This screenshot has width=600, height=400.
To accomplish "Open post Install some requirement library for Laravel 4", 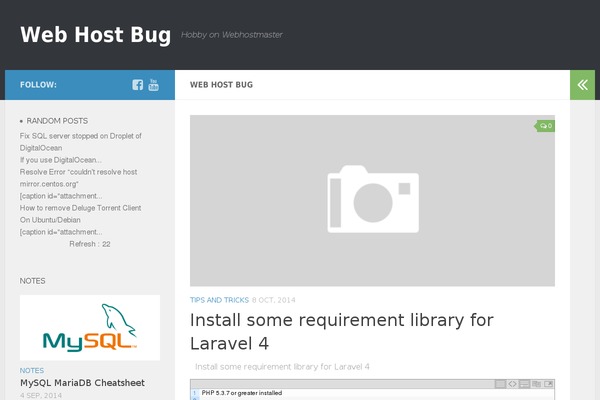I will pyautogui.click(x=342, y=331).
